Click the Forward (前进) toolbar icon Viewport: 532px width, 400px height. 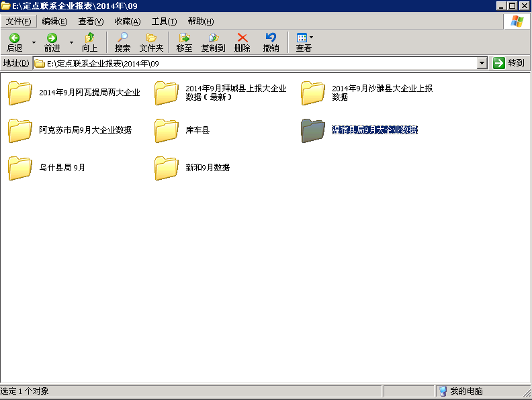[52, 42]
